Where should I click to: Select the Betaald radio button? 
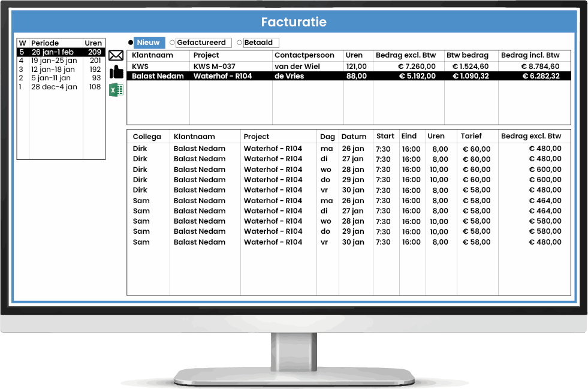coord(240,43)
